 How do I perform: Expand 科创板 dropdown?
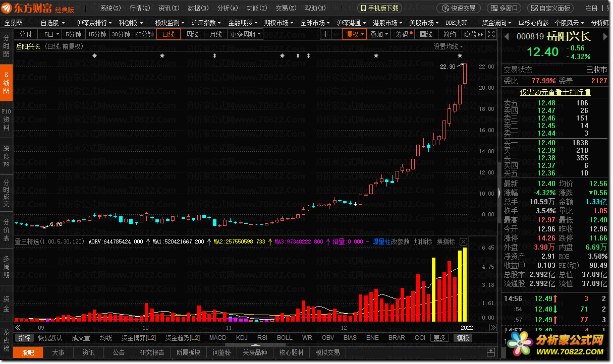point(131,23)
